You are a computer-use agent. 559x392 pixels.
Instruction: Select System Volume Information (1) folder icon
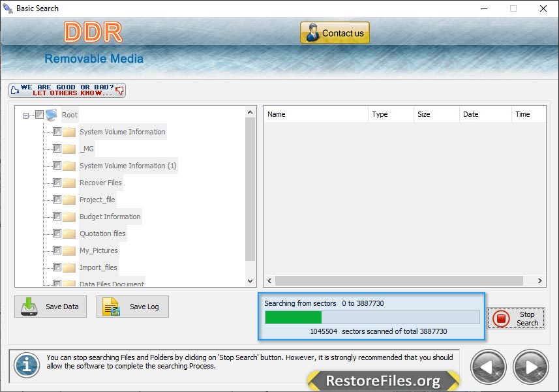pyautogui.click(x=69, y=166)
